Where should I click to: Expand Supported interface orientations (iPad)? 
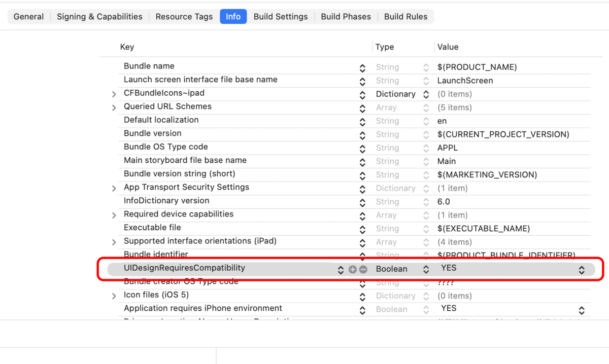(114, 242)
